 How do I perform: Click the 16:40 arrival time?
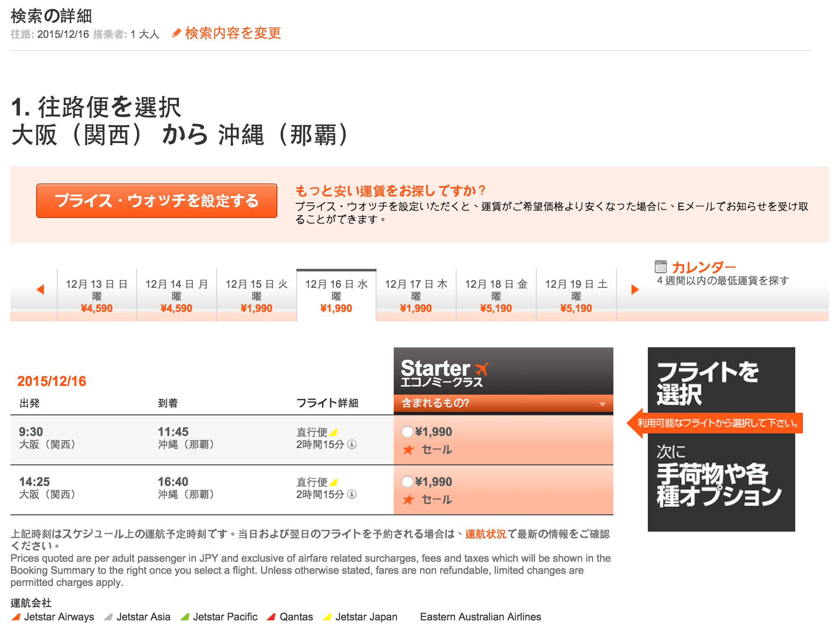173,482
